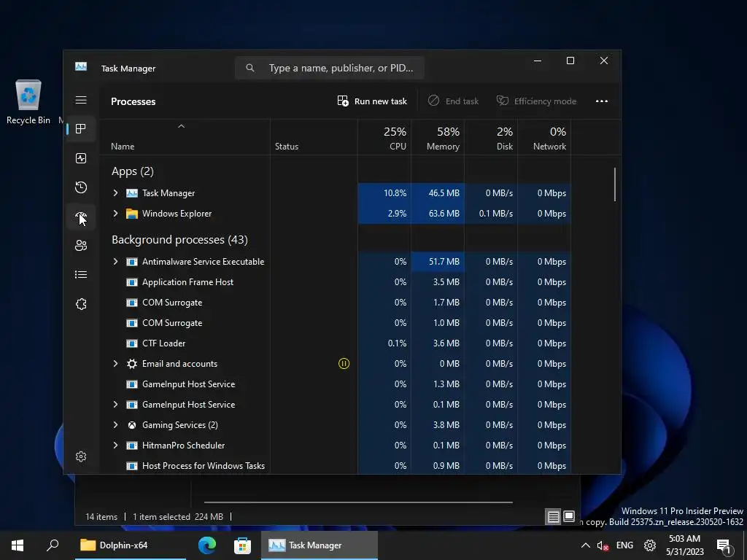This screenshot has height=560, width=747.
Task: Open taskbar Search magnifier
Action: pos(53,545)
